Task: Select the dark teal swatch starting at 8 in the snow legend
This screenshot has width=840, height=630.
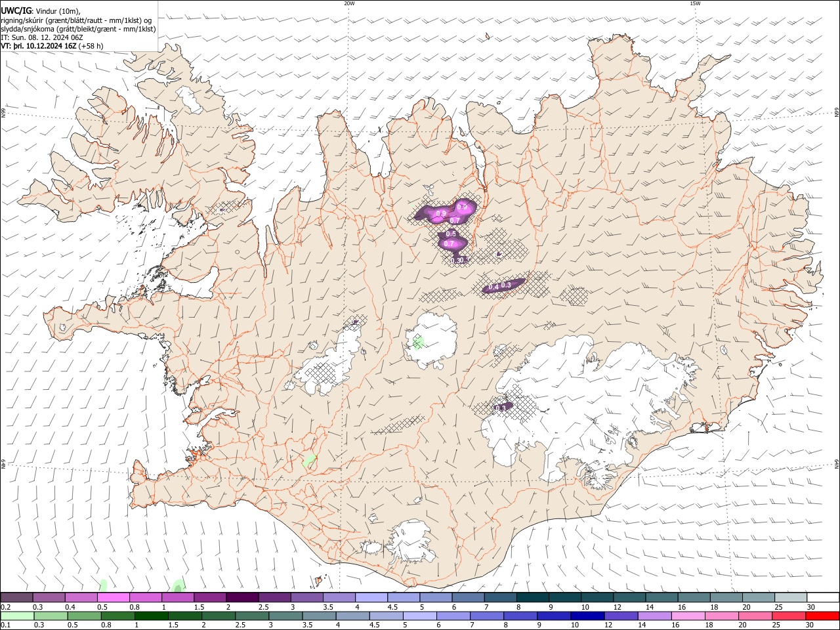Action: 532,598
